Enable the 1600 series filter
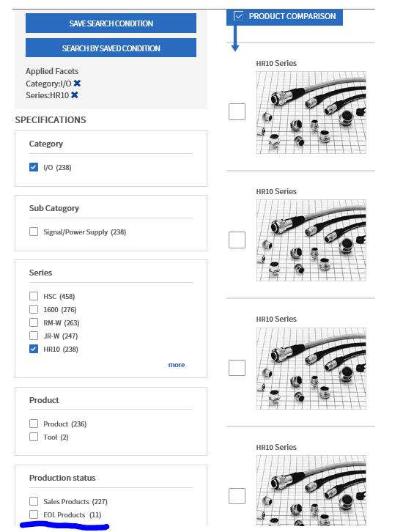 click(x=34, y=309)
